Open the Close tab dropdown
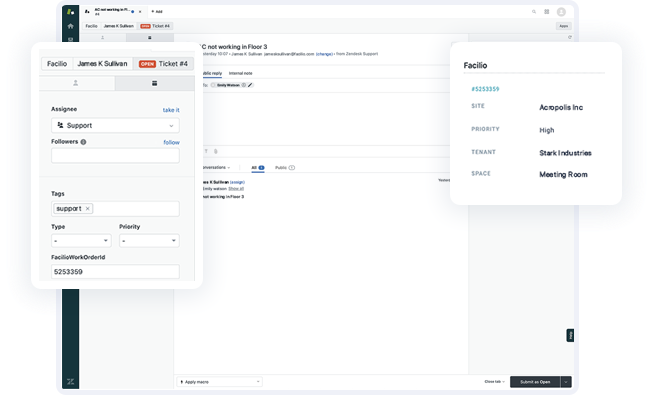This screenshot has height=395, width=653. tap(494, 382)
